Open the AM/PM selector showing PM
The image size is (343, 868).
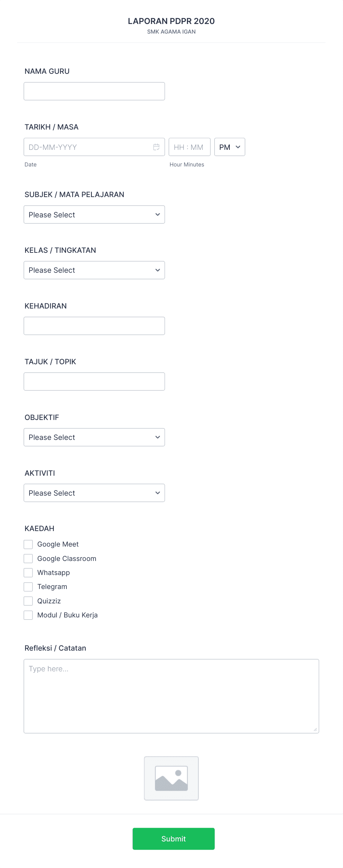(x=229, y=147)
